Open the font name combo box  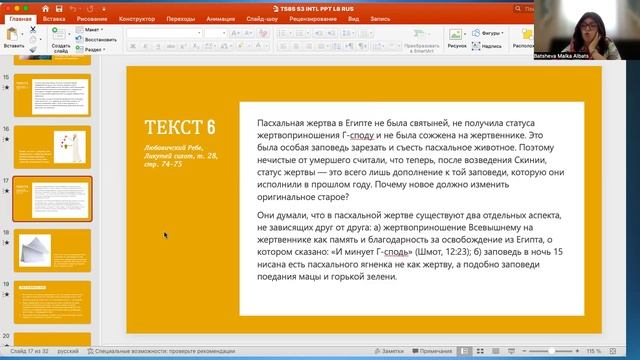pyautogui.click(x=164, y=33)
